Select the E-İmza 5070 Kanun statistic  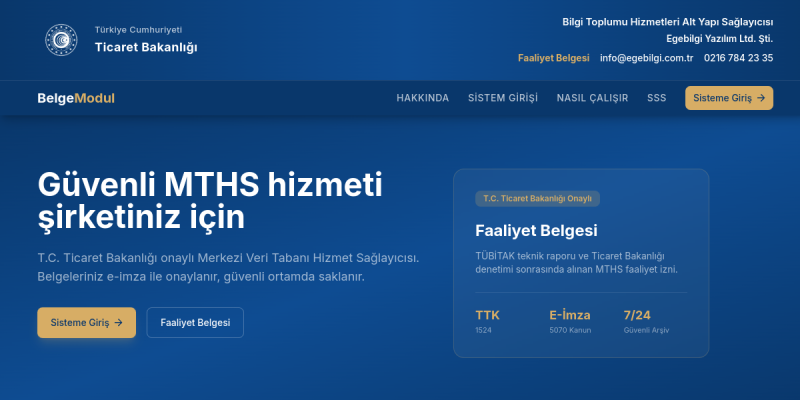point(570,321)
